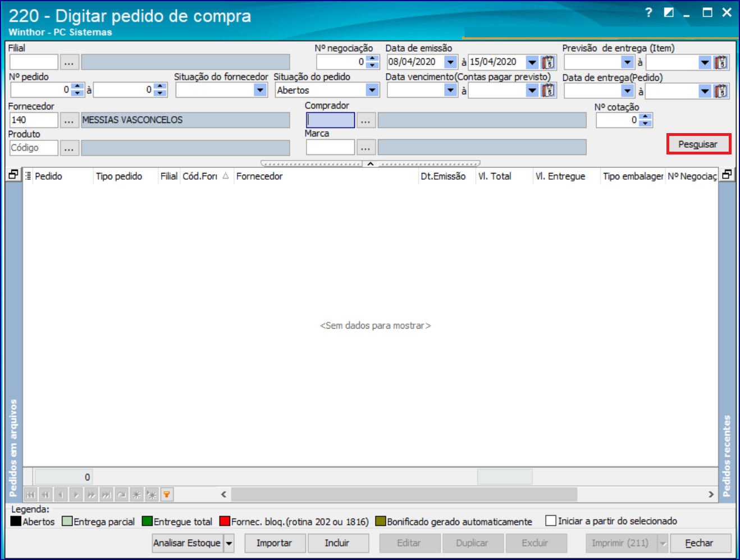Jump to prior page in grid navigator
The image size is (740, 560).
[x=45, y=495]
